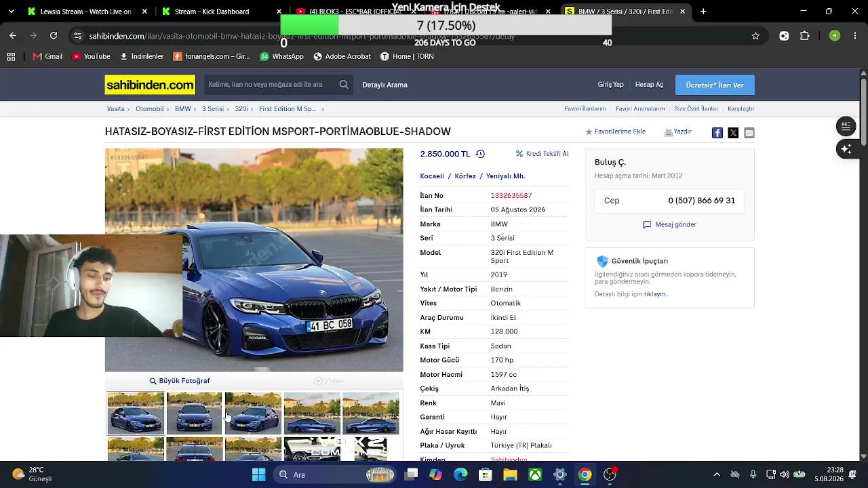Screen dimensions: 868x488
Task: Select first car photo thumbnail
Action: [136, 413]
